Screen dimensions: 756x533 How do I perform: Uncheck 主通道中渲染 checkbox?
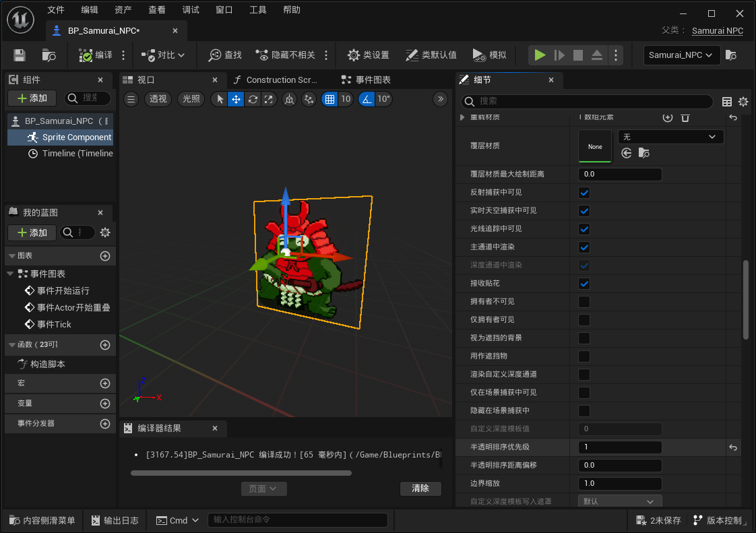coord(584,247)
